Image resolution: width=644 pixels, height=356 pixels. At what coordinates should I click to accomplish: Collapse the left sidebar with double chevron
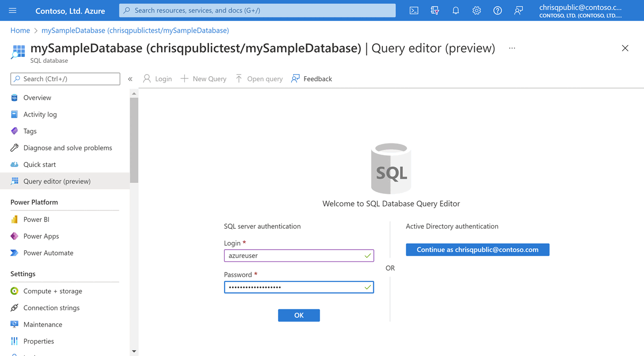pyautogui.click(x=130, y=79)
